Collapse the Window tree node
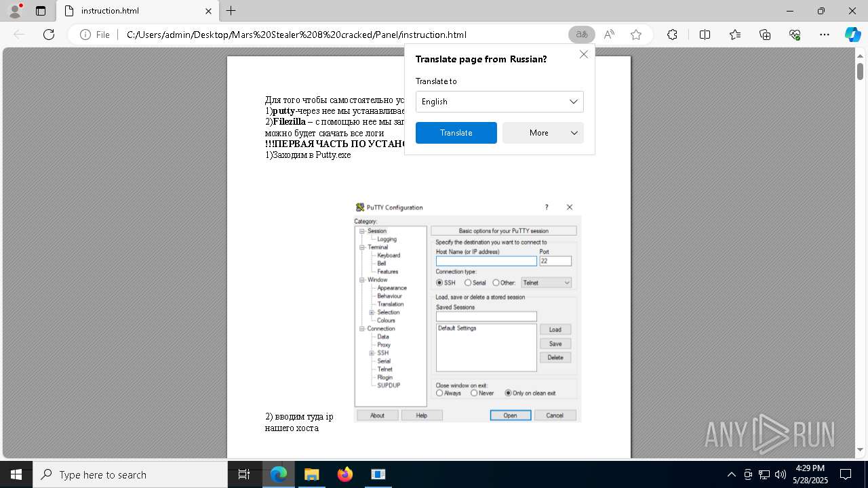Image resolution: width=868 pixels, height=488 pixels. pos(362,280)
